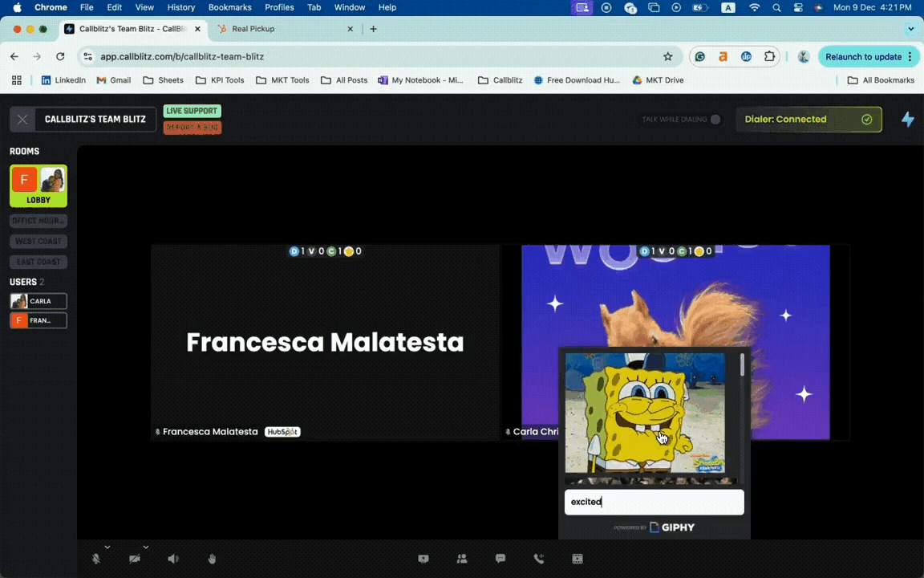924x578 pixels.
Task: Switch to the Real Pickup tab
Action: tap(286, 28)
